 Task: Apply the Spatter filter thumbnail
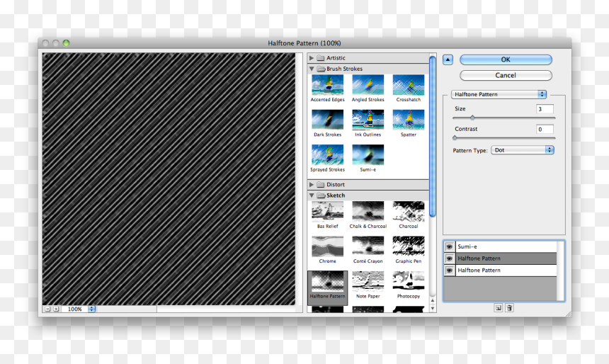[x=408, y=120]
